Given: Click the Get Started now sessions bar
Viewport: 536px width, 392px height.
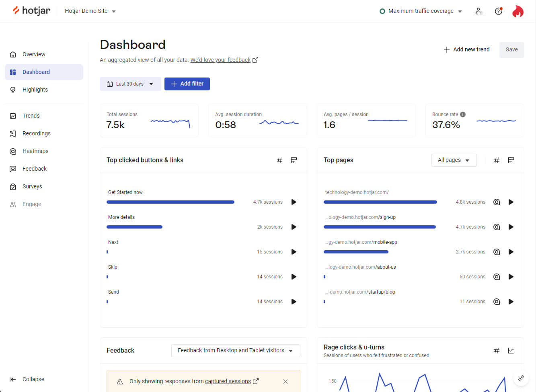Looking at the screenshot, I should tap(170, 202).
